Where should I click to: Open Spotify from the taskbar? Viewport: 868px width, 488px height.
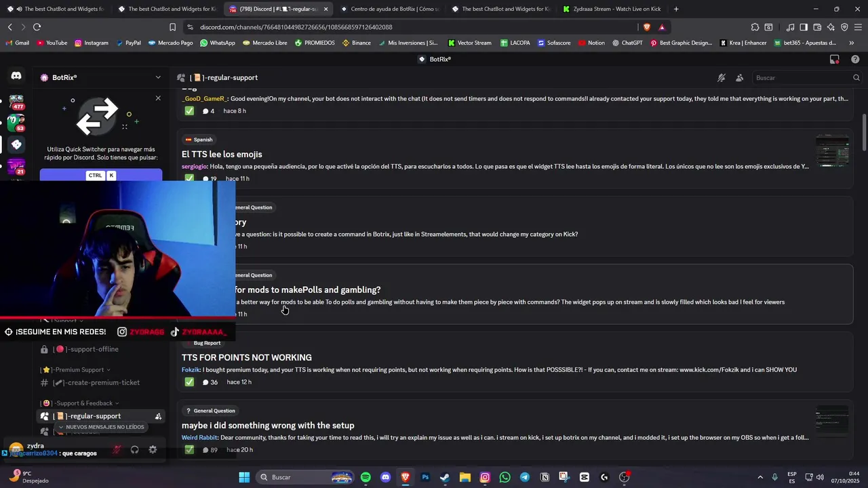pos(366,477)
